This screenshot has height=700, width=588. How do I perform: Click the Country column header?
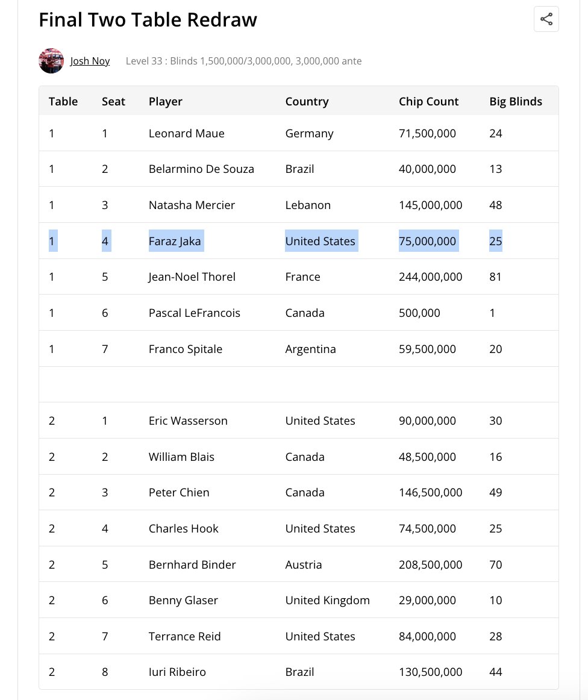307,101
